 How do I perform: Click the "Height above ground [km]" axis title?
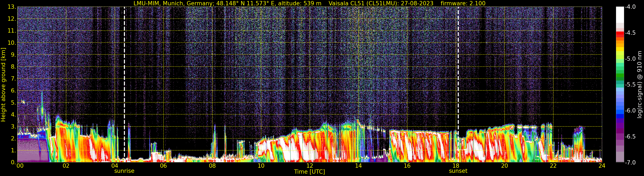(3, 85)
